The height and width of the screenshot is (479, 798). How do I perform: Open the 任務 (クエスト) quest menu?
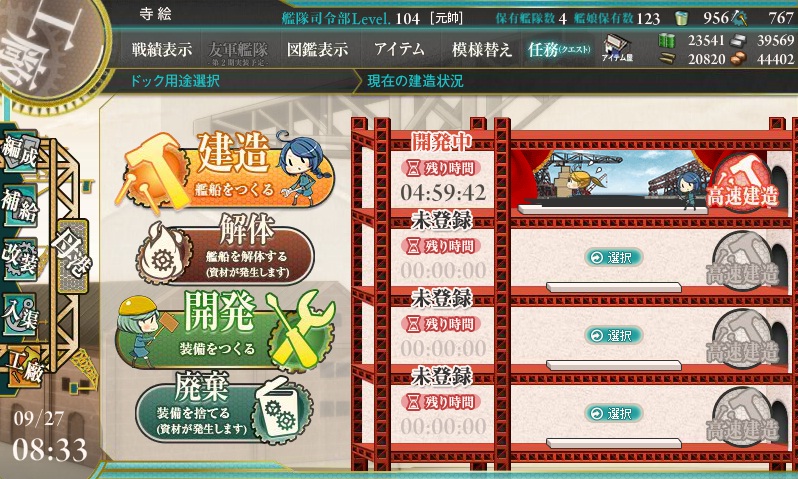559,50
